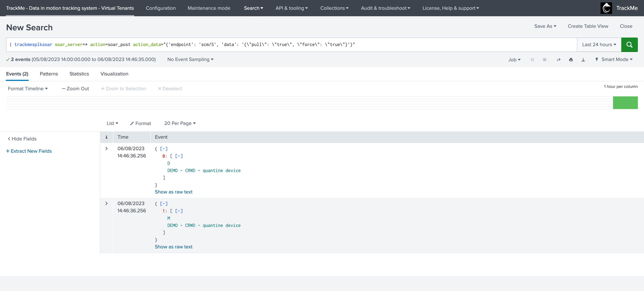Open the Last 24 hours time picker
This screenshot has height=291, width=644.
click(599, 45)
